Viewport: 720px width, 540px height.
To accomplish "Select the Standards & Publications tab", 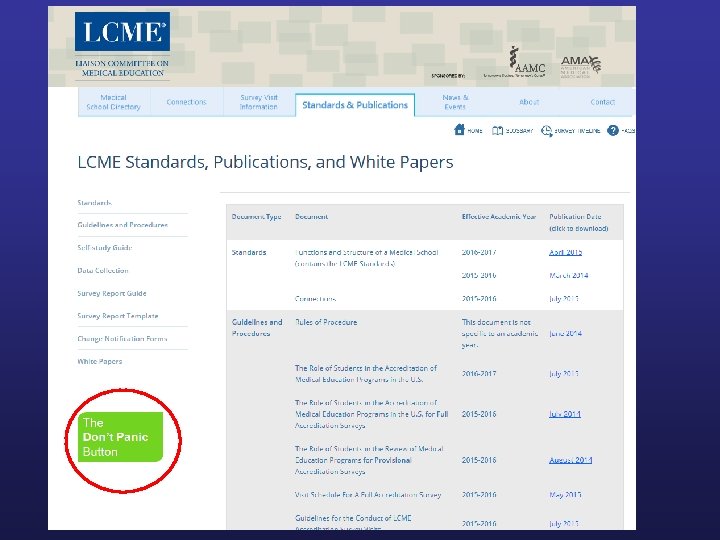I will [355, 105].
